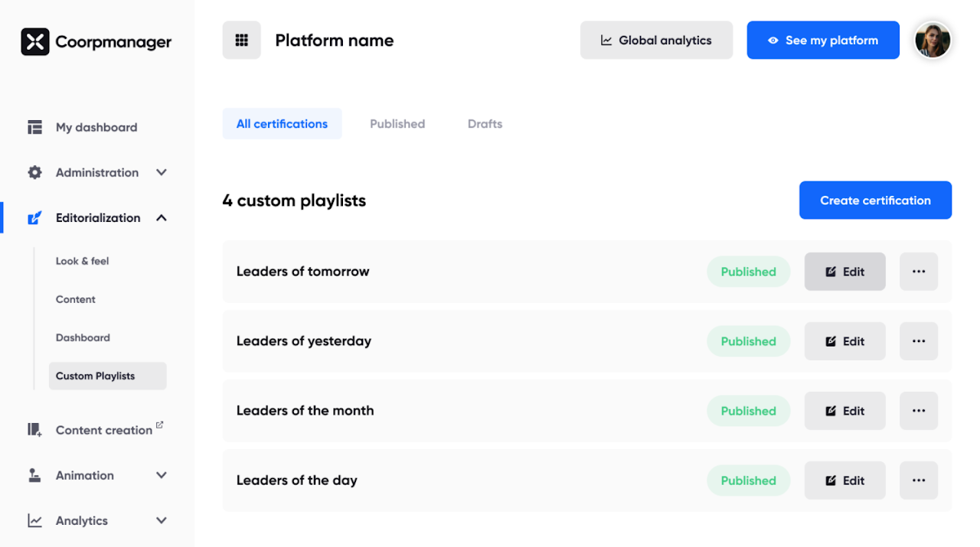Open more options for Leaders of the day
The height and width of the screenshot is (547, 980).
(919, 480)
